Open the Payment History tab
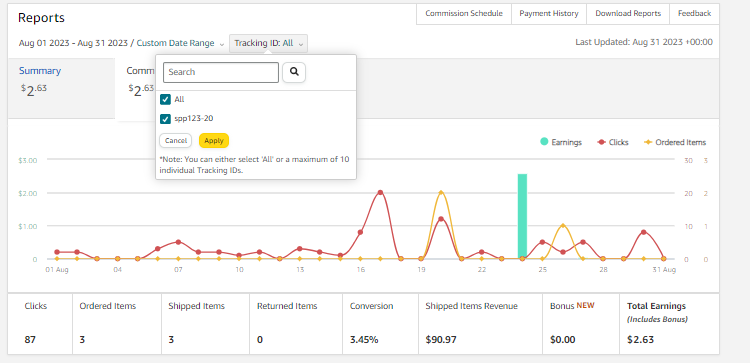The height and width of the screenshot is (363, 750). [x=549, y=14]
